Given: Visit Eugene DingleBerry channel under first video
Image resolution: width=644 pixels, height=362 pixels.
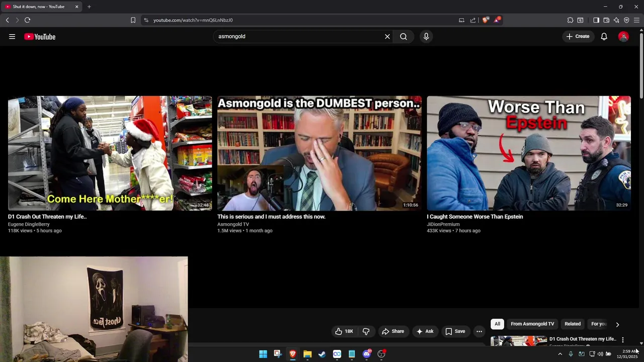Looking at the screenshot, I should pyautogui.click(x=29, y=224).
